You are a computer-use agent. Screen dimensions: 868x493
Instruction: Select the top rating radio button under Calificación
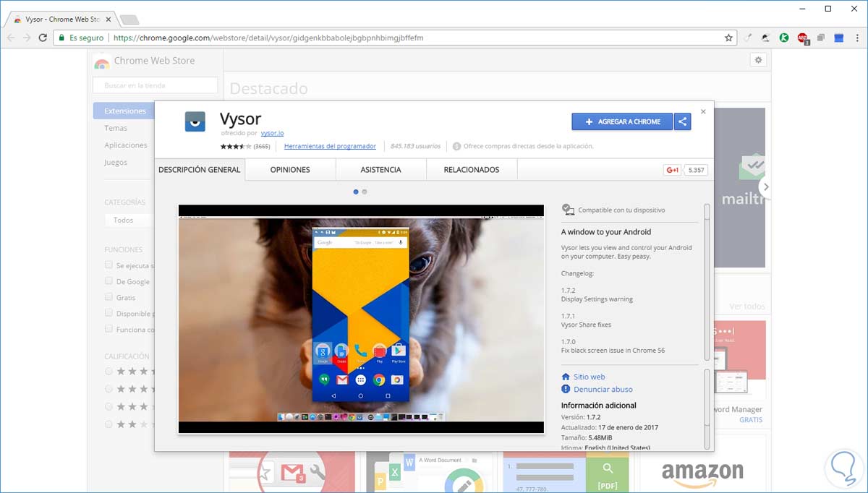tap(109, 371)
